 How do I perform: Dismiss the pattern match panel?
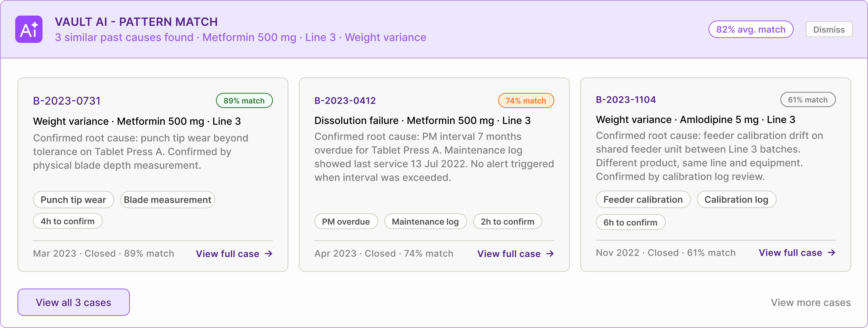coord(829,30)
